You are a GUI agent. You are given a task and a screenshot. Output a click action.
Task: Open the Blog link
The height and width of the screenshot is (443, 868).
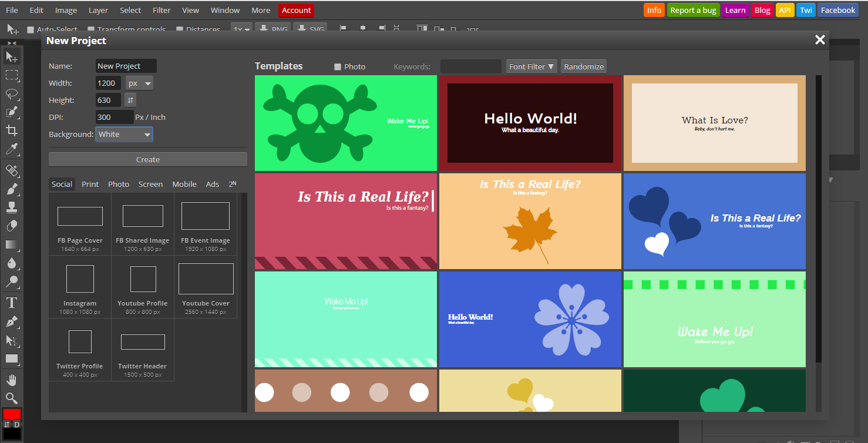pos(762,10)
